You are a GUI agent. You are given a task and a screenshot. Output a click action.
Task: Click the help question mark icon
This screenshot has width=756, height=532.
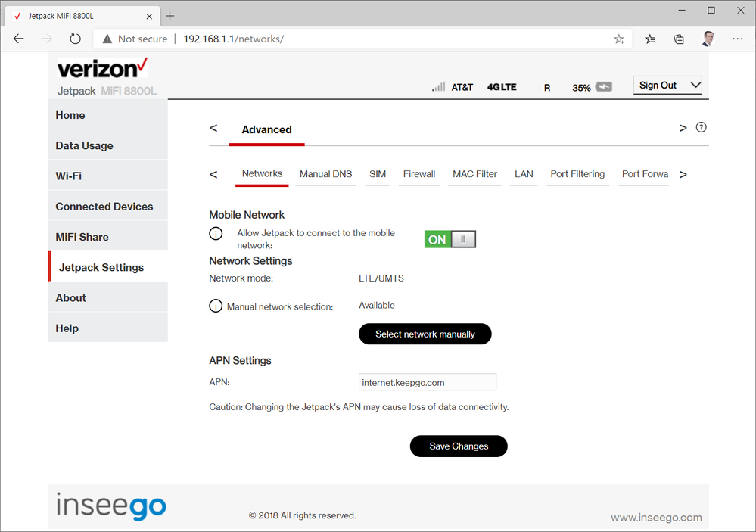pyautogui.click(x=701, y=128)
